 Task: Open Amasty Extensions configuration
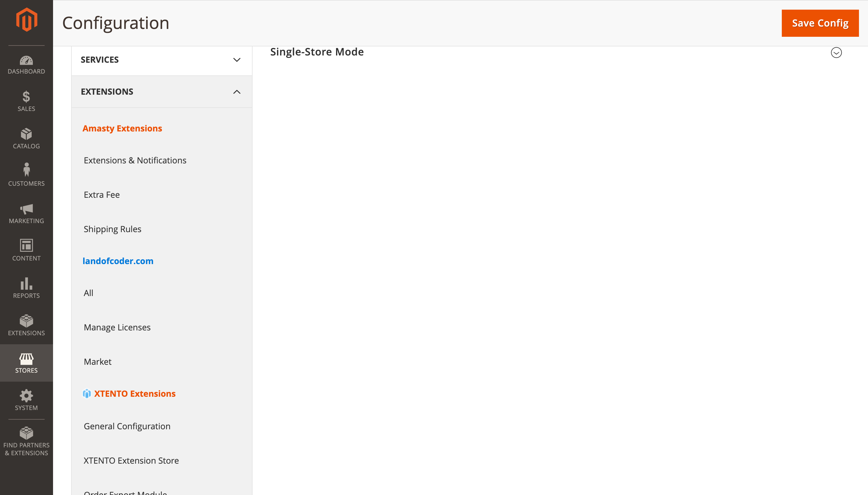[123, 128]
